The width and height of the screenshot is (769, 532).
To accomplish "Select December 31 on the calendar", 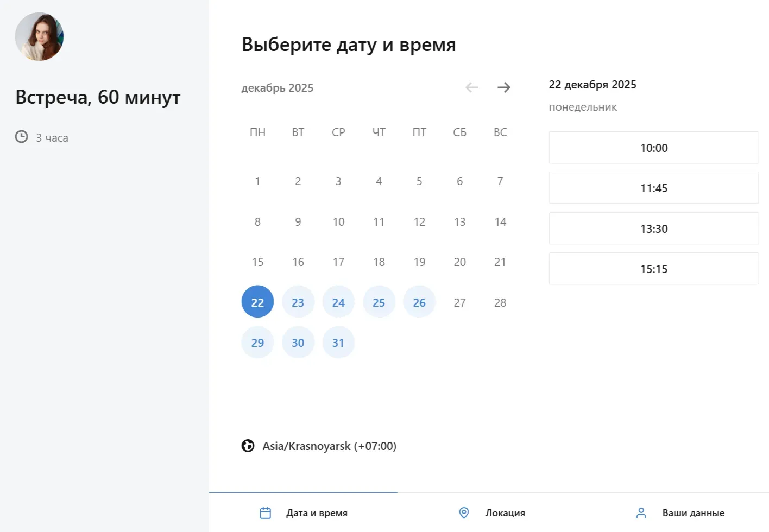I will pos(338,342).
